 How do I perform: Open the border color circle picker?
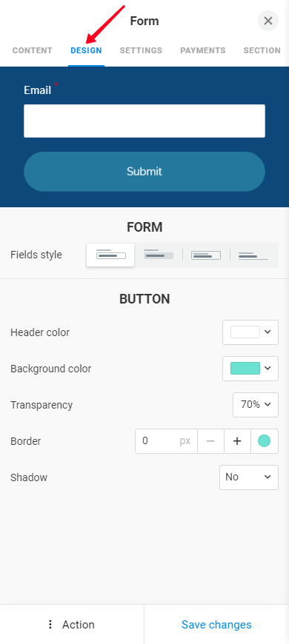click(264, 441)
